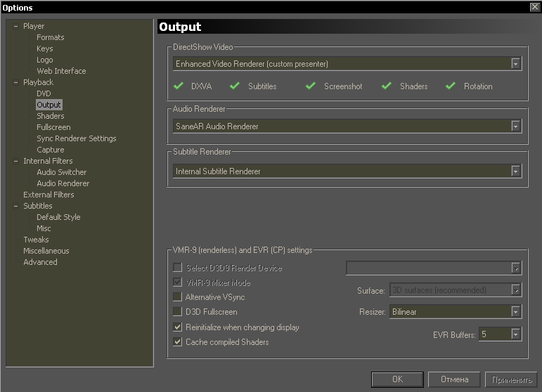Click the Rotation green checkmark icon

tap(451, 86)
